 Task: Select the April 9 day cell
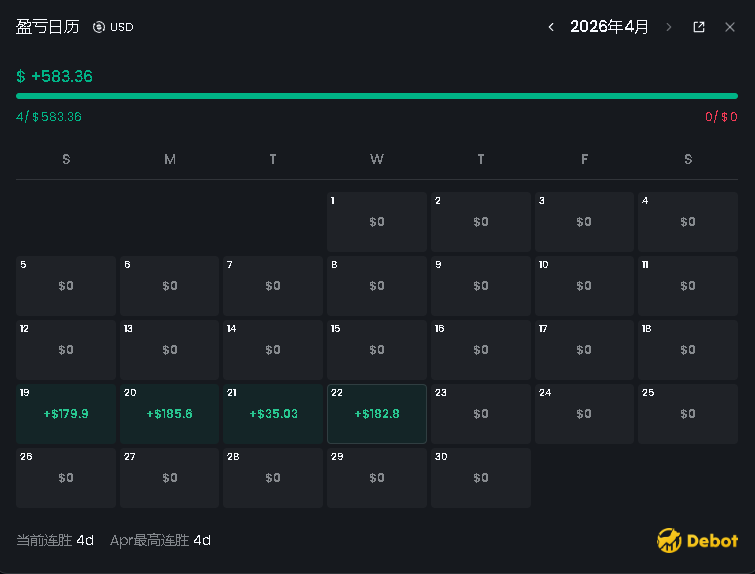tap(481, 286)
